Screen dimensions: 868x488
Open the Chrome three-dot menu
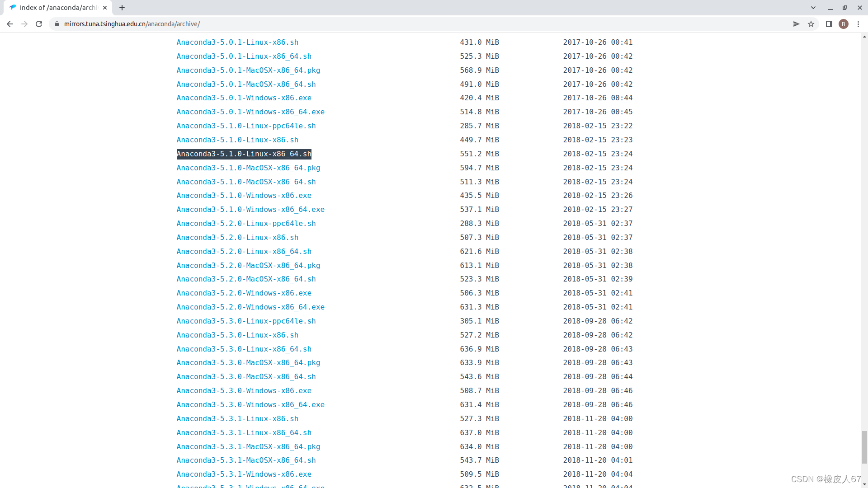[x=858, y=24]
